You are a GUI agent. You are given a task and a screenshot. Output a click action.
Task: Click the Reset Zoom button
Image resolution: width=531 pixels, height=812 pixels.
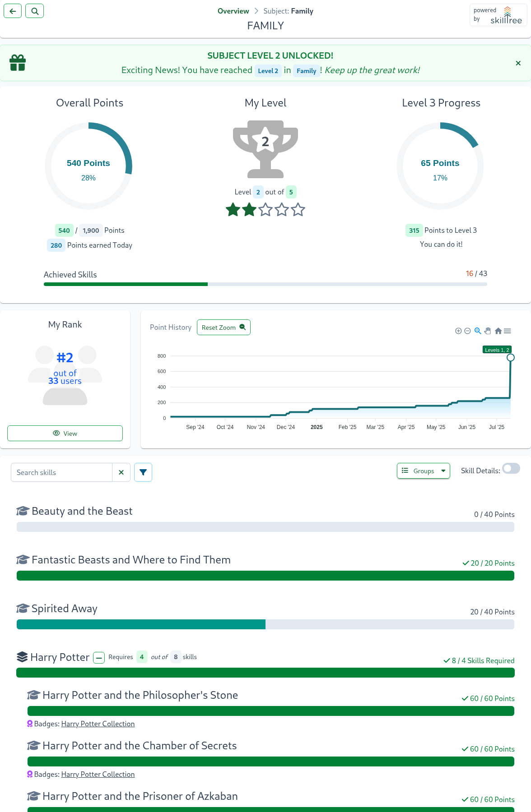tap(224, 328)
